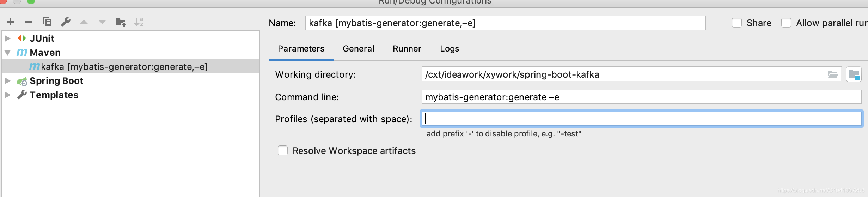
Task: Remove selected configuration with minus icon
Action: tap(29, 22)
